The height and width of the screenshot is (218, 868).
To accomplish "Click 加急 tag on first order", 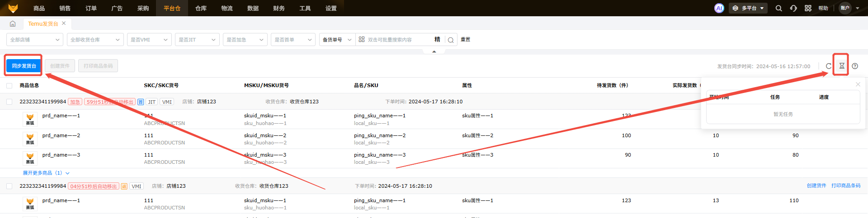I will (x=75, y=102).
